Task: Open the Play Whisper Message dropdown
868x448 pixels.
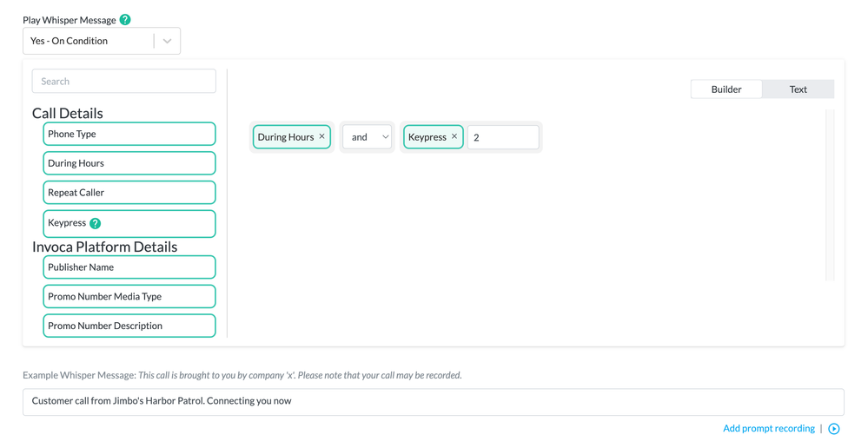Action: 102,41
